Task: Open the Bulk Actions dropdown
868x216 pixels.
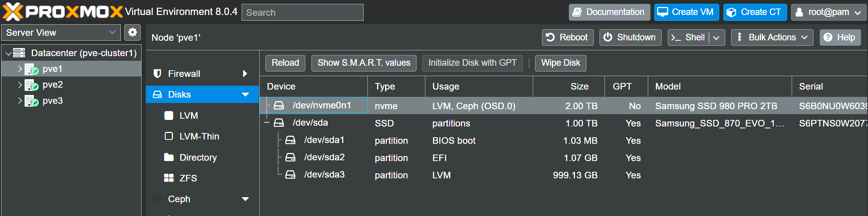Action: coord(772,37)
